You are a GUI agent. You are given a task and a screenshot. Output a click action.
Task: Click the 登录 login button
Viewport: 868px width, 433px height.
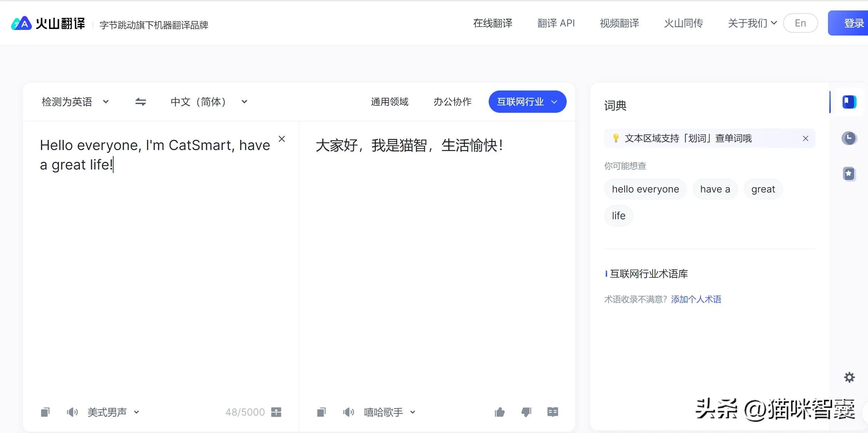(x=848, y=23)
